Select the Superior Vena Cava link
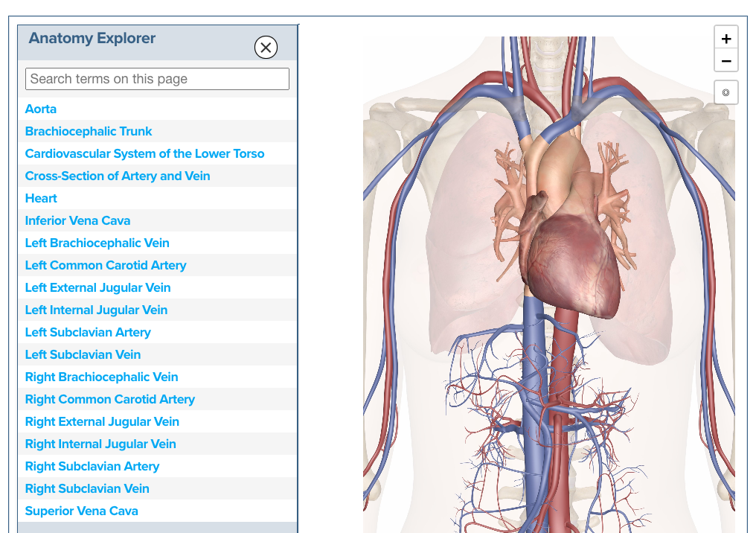The width and height of the screenshot is (756, 533). (x=81, y=511)
